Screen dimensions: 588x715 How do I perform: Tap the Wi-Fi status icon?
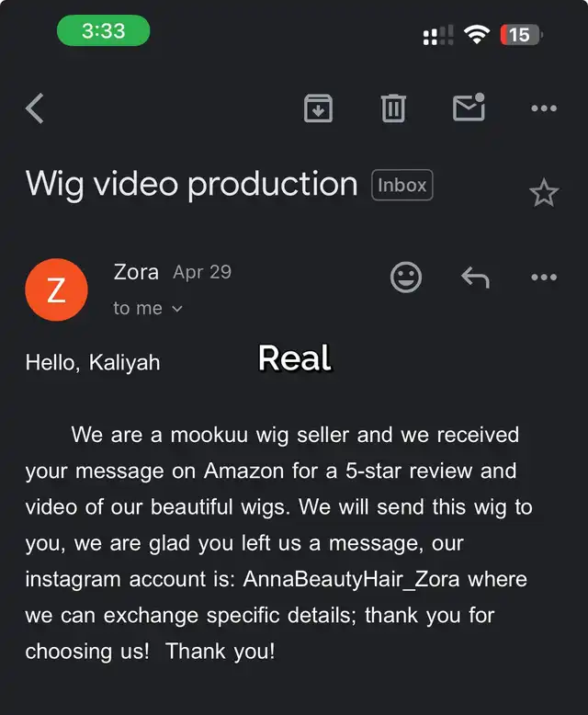pyautogui.click(x=476, y=34)
